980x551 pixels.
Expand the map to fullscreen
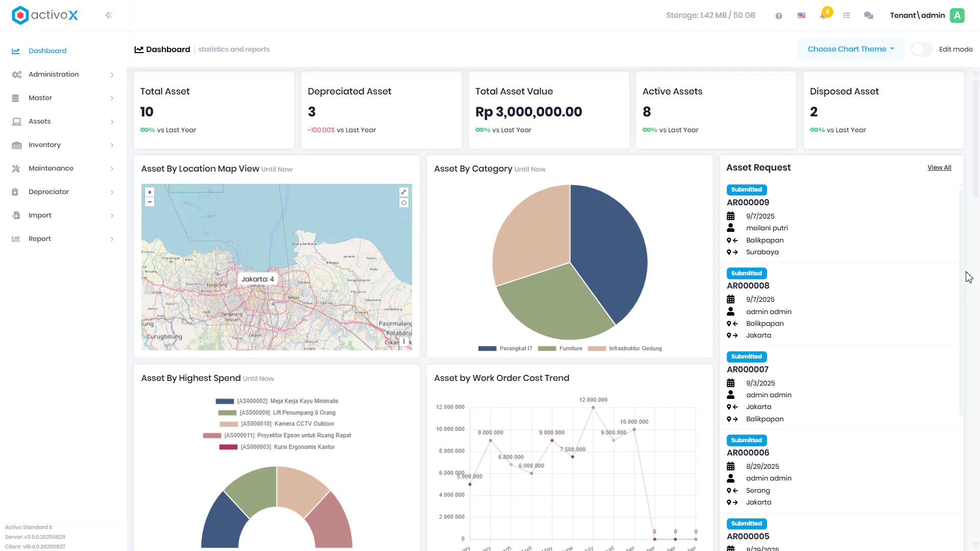(x=403, y=192)
